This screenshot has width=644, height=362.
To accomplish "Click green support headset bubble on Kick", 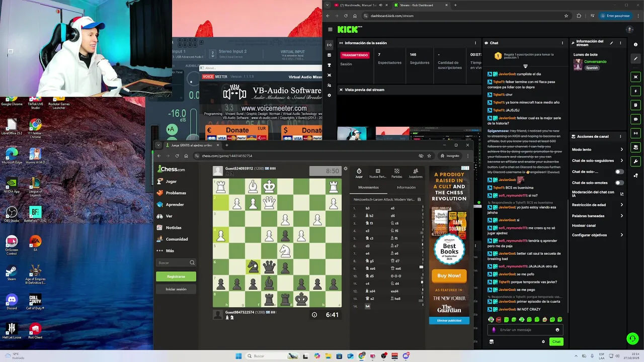I will point(632,338).
